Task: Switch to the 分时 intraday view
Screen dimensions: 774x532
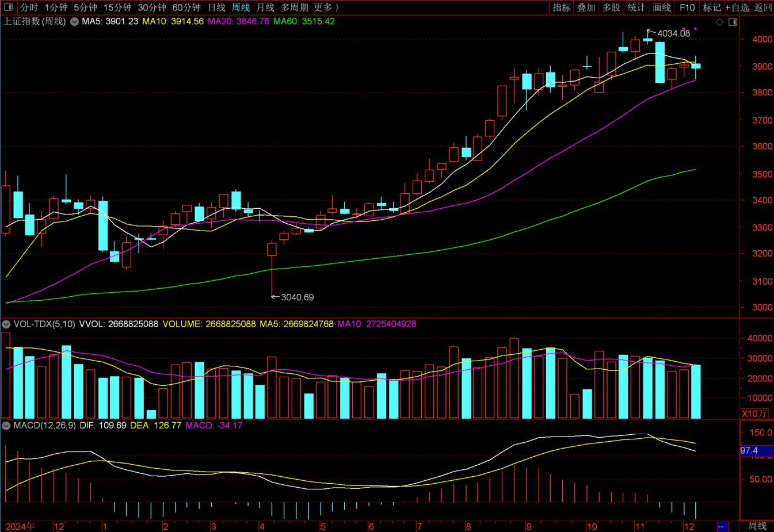Action: coord(29,7)
